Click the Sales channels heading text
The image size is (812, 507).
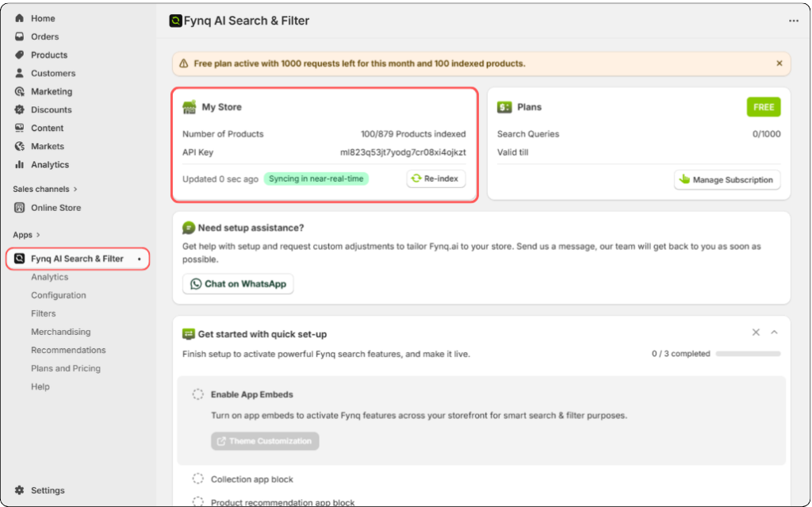coord(41,189)
